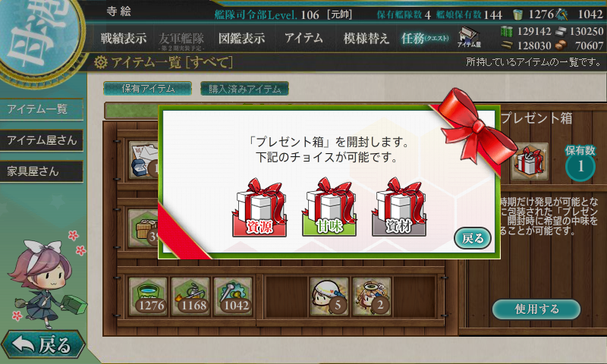Click the present box icon beside 保有数
This screenshot has height=364, width=607.
tap(530, 162)
